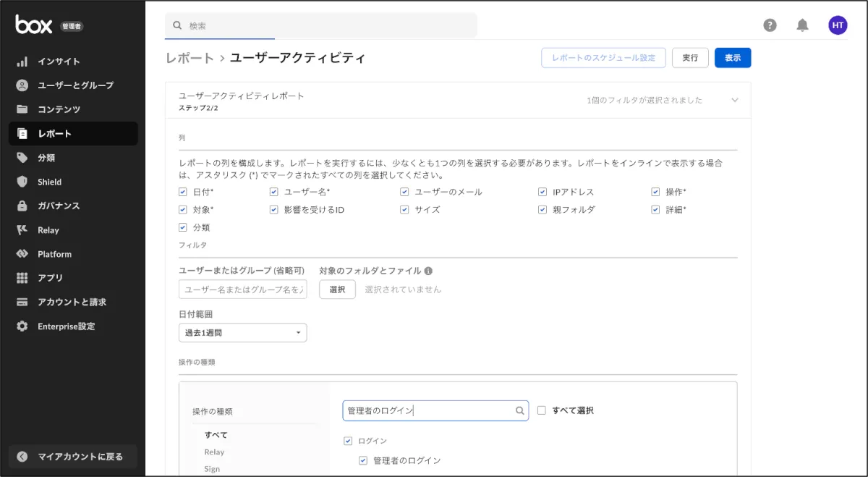The width and height of the screenshot is (868, 477).
Task: Click info icon beside 対象のフォルダとファイル
Action: (428, 271)
